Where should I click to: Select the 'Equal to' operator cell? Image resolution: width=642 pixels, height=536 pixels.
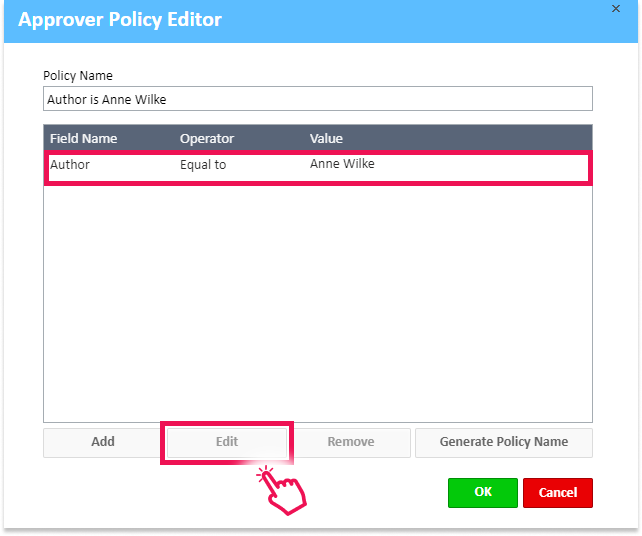203,165
